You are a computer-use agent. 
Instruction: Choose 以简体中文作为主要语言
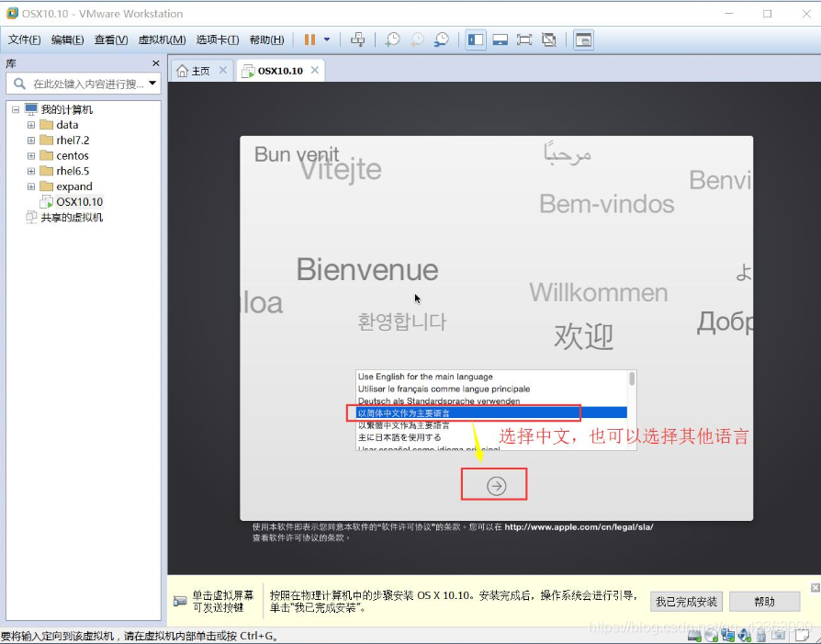[x=492, y=412]
